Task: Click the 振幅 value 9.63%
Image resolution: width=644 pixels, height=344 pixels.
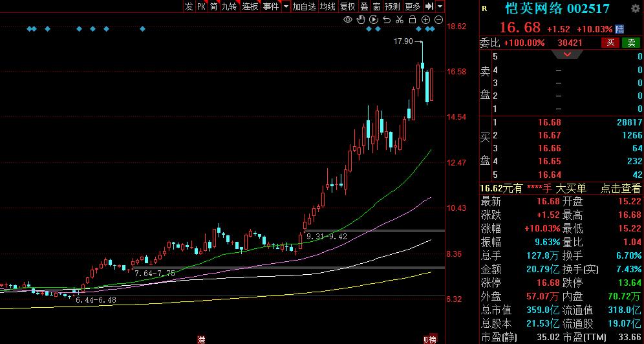Action: coord(548,242)
